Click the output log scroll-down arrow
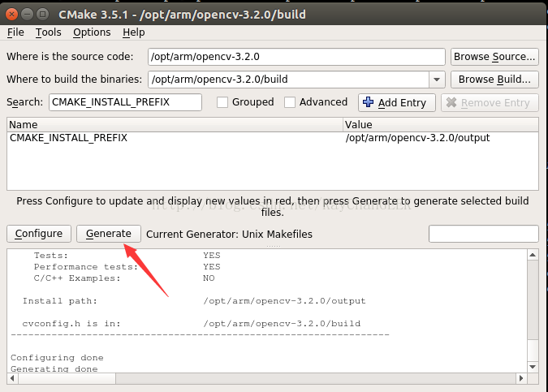This screenshot has height=392, width=548. coord(533,367)
